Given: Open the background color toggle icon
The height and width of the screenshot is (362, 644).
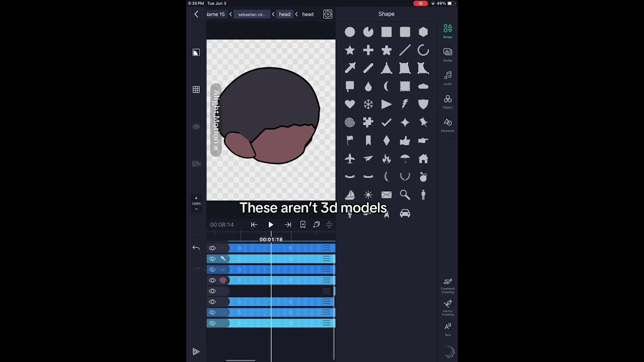Looking at the screenshot, I should (196, 52).
